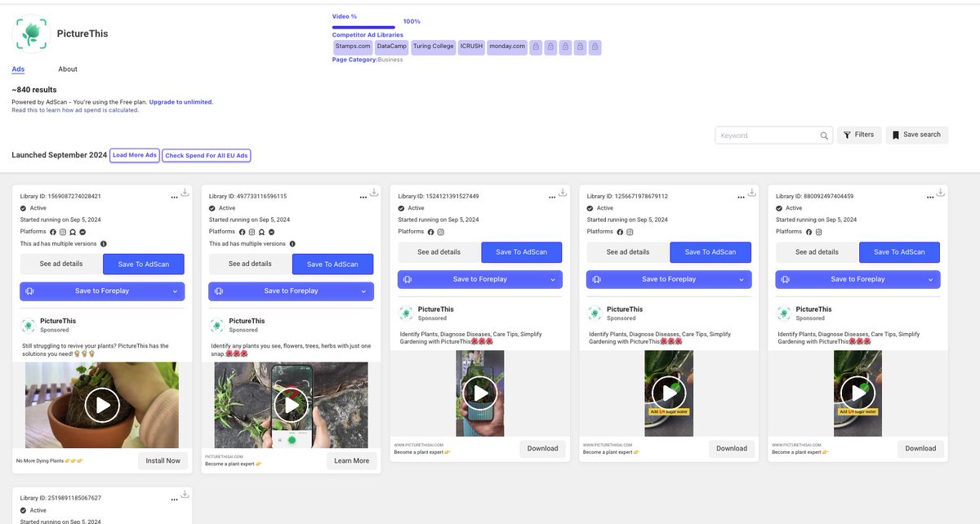Click See ad details on ad 1524121391527449
The height and width of the screenshot is (524, 980).
(x=439, y=252)
